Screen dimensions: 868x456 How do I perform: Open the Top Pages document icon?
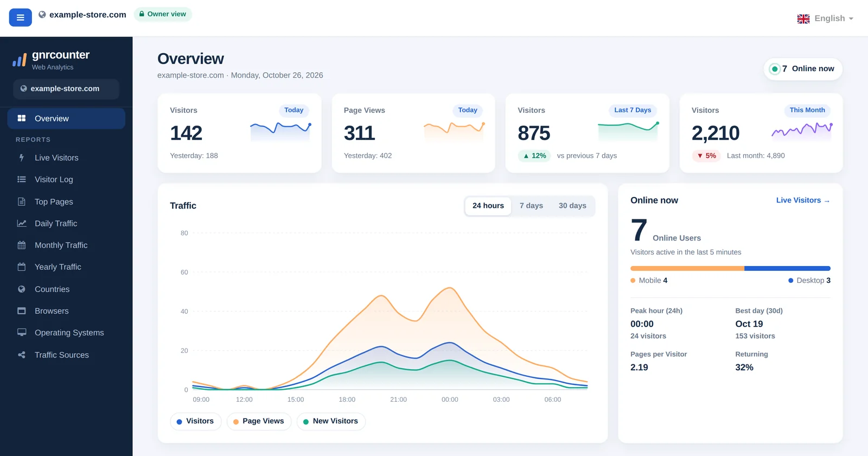(x=22, y=201)
